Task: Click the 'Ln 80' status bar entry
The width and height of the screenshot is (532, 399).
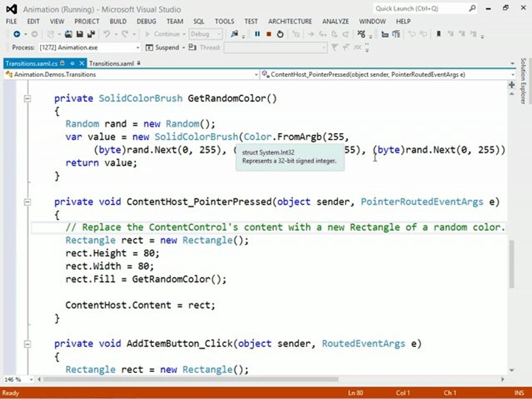Action: (x=356, y=393)
